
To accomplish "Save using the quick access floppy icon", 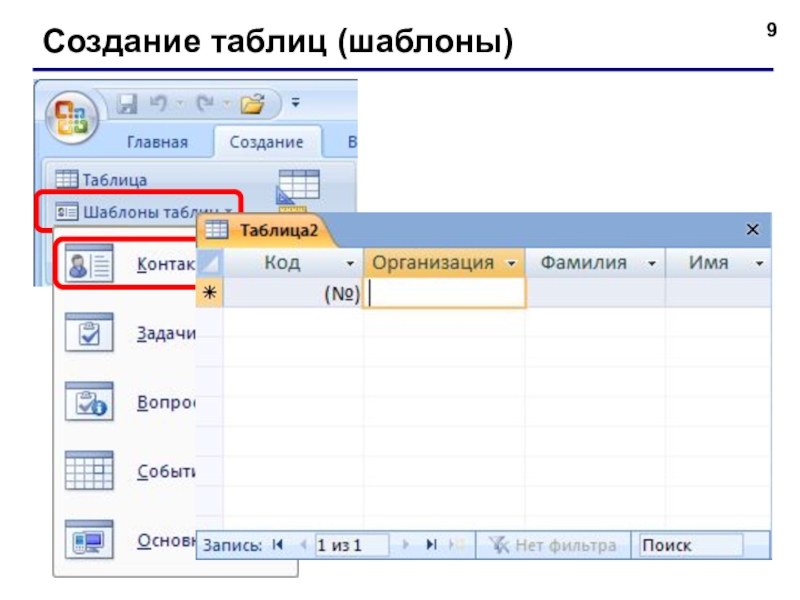I will (x=127, y=104).
